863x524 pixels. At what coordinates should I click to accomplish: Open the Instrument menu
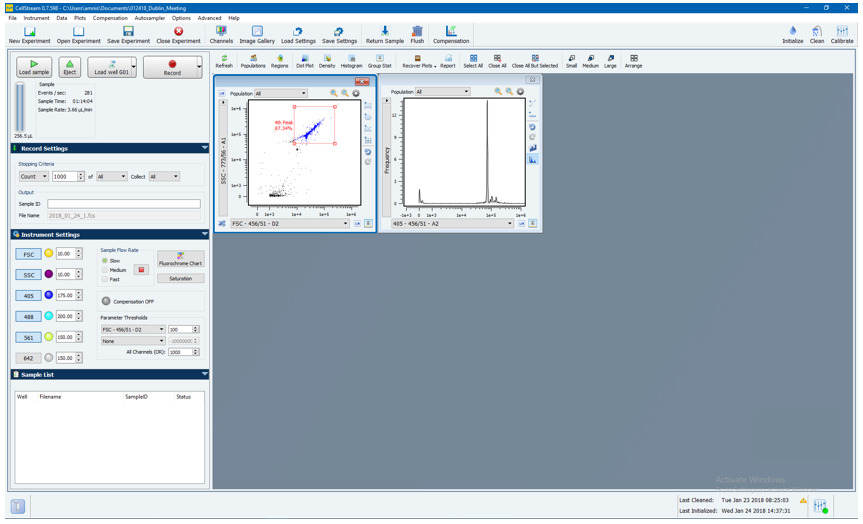[x=37, y=18]
